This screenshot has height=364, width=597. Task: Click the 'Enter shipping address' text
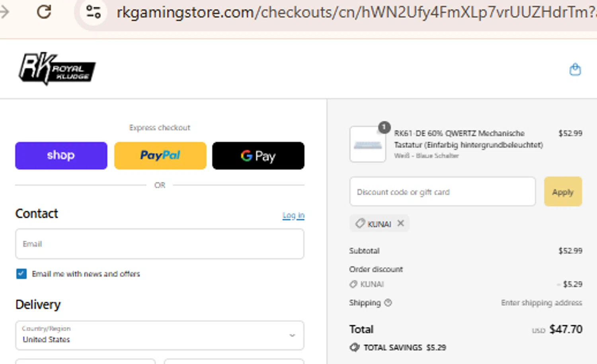541,303
